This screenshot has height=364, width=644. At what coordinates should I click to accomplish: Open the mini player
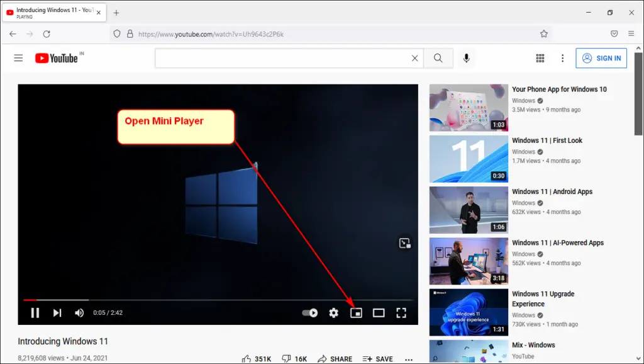coord(356,313)
